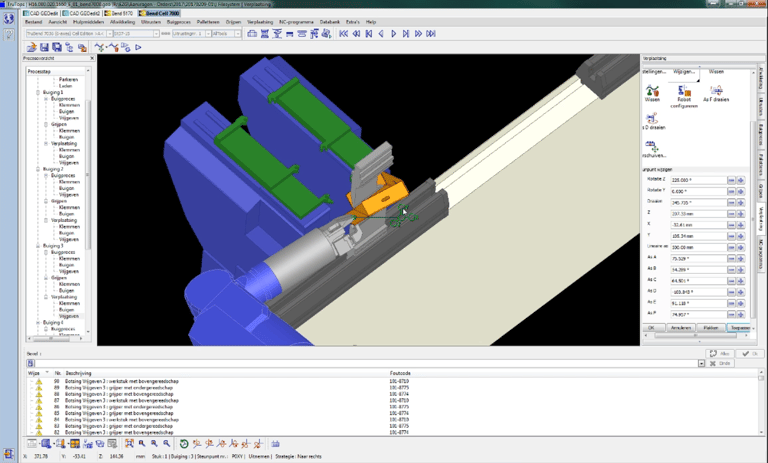Open the Buigproces menu
The width and height of the screenshot is (768, 463).
[x=178, y=22]
